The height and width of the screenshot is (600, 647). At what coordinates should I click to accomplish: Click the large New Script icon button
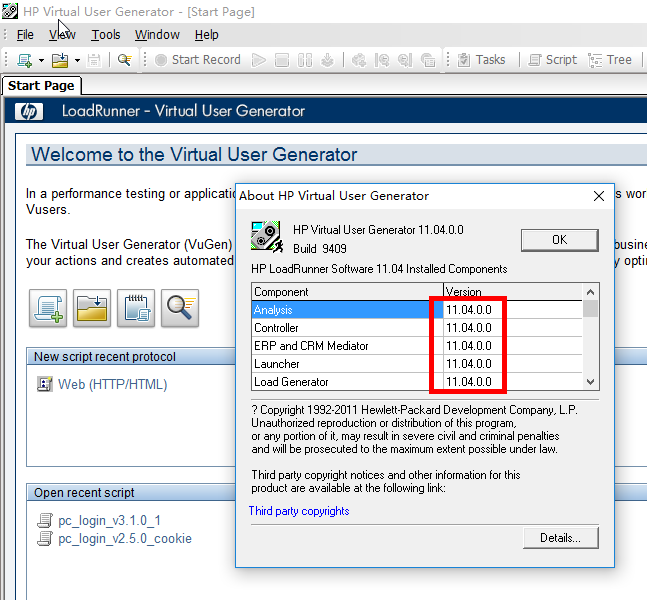pos(48,308)
